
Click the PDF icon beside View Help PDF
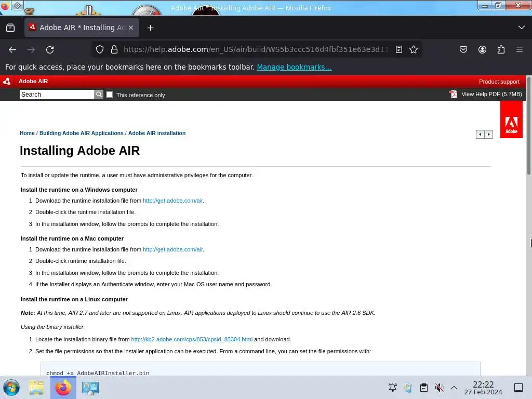[453, 94]
